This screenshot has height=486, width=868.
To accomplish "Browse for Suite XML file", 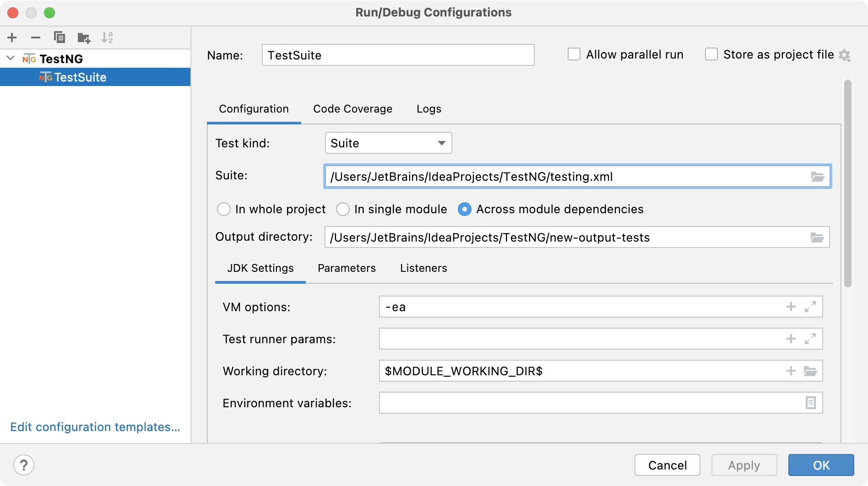I will point(818,177).
